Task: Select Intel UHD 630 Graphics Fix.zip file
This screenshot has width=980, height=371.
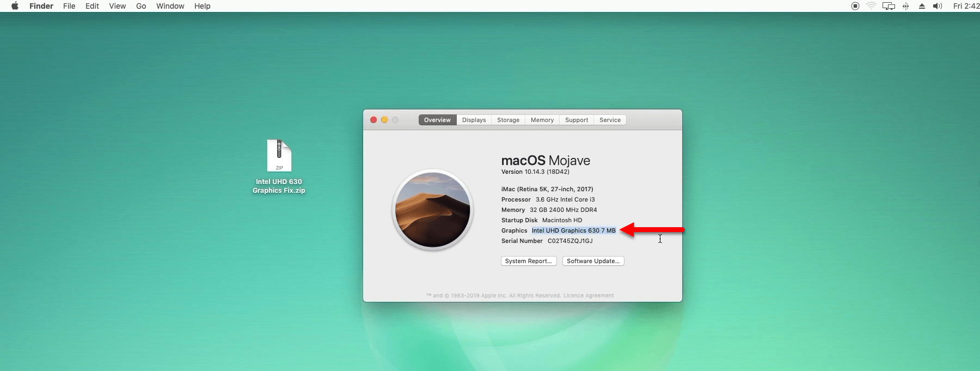Action: 279,166
